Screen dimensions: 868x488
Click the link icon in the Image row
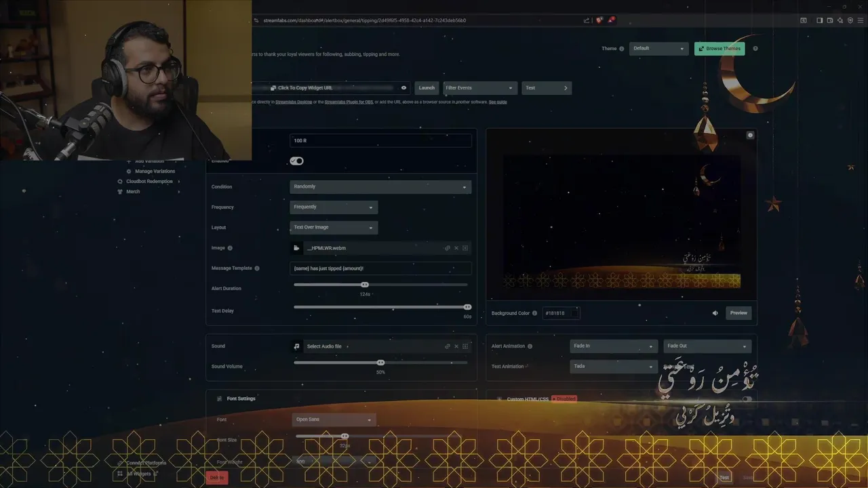pos(448,248)
